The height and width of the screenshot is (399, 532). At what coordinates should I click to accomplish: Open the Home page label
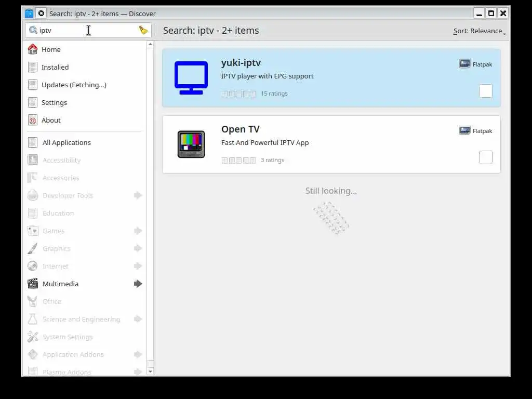[x=51, y=49]
